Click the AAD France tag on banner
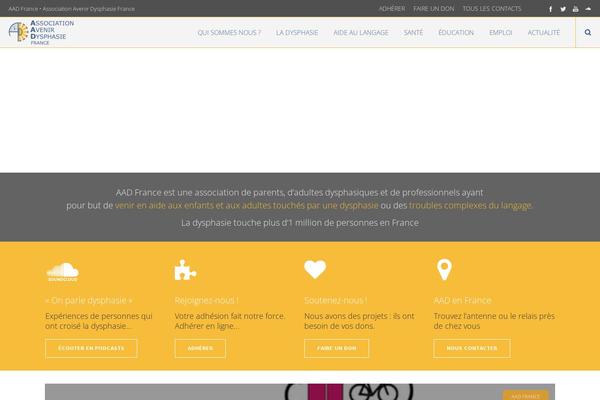The height and width of the screenshot is (400, 600). [x=525, y=396]
